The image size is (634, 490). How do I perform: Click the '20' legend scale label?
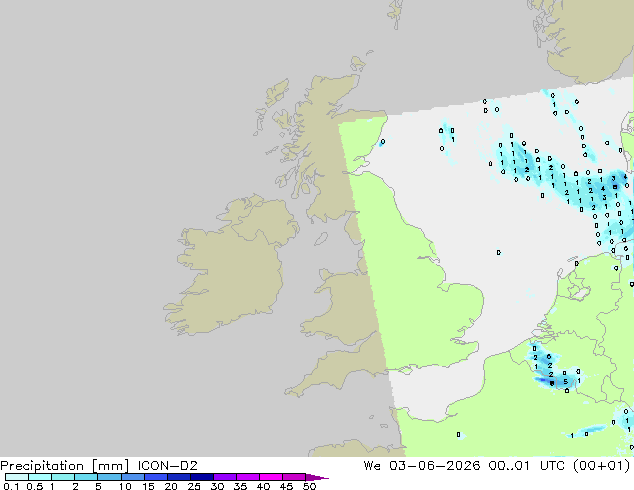[171, 486]
